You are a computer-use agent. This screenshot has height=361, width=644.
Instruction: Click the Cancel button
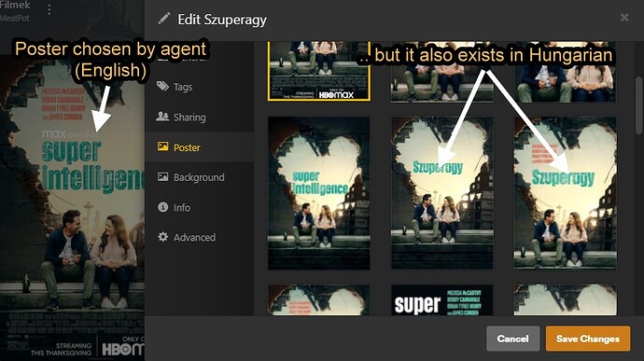pyautogui.click(x=512, y=339)
